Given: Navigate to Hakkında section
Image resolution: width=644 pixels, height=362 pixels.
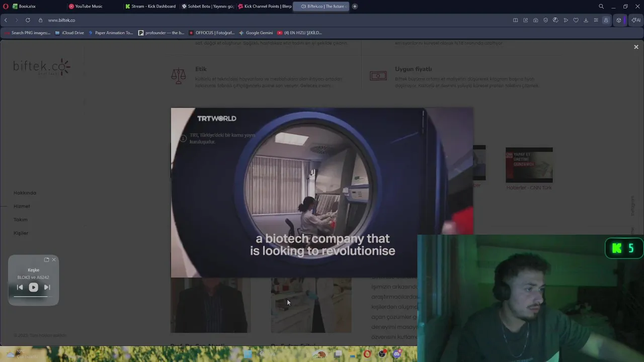Looking at the screenshot, I should 25,193.
